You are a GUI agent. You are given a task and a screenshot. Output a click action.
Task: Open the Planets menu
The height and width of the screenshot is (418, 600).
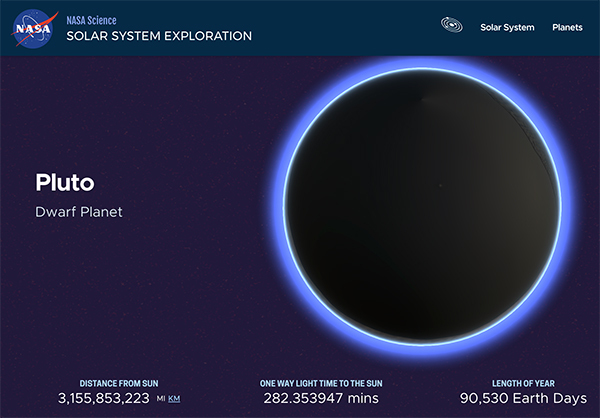coord(567,28)
